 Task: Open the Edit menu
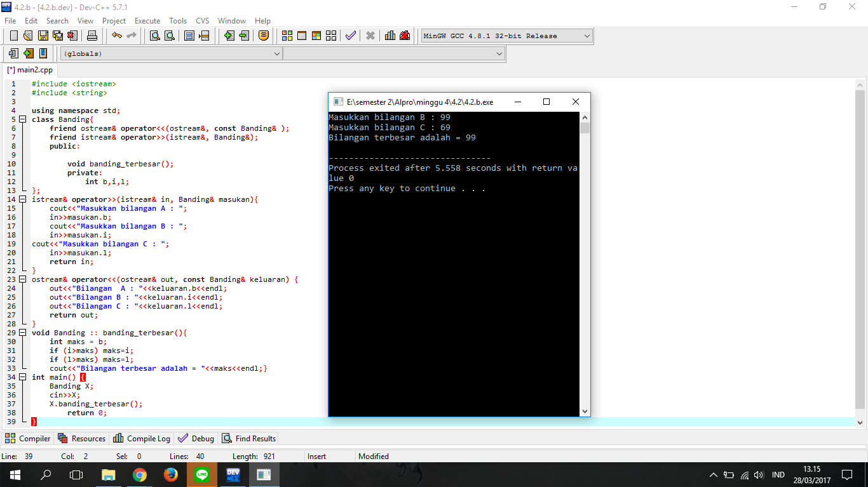click(31, 21)
